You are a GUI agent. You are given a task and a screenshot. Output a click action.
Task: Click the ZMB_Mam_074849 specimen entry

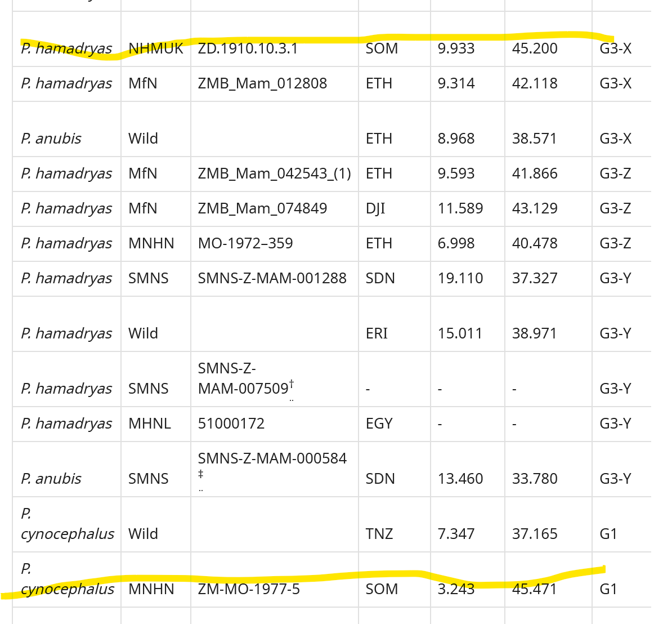pyautogui.click(x=262, y=209)
